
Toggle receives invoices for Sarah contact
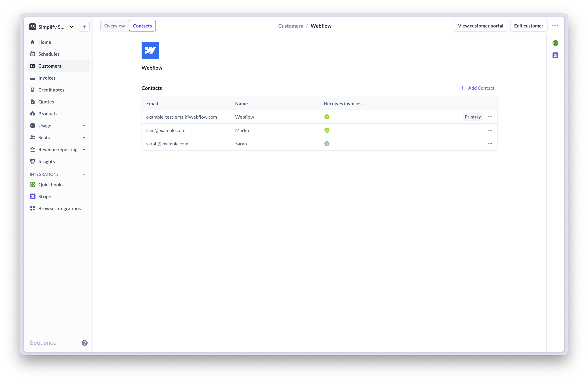coord(327,144)
